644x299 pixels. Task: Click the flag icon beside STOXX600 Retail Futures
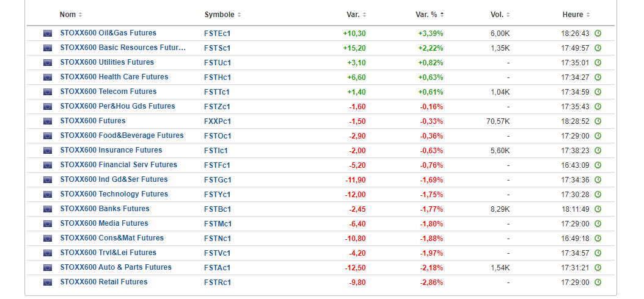tap(48, 282)
